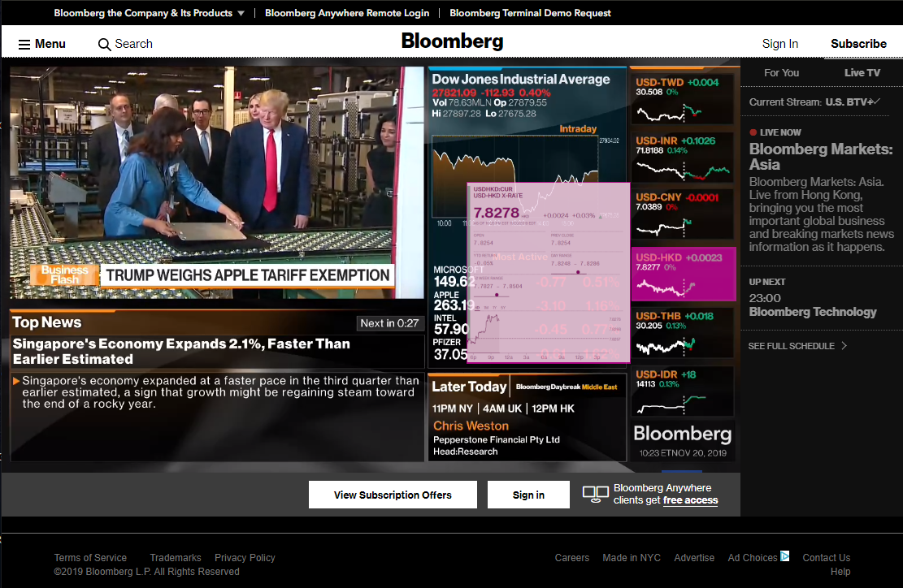Click the Subscribe header link
This screenshot has height=588, width=903.
(x=858, y=44)
